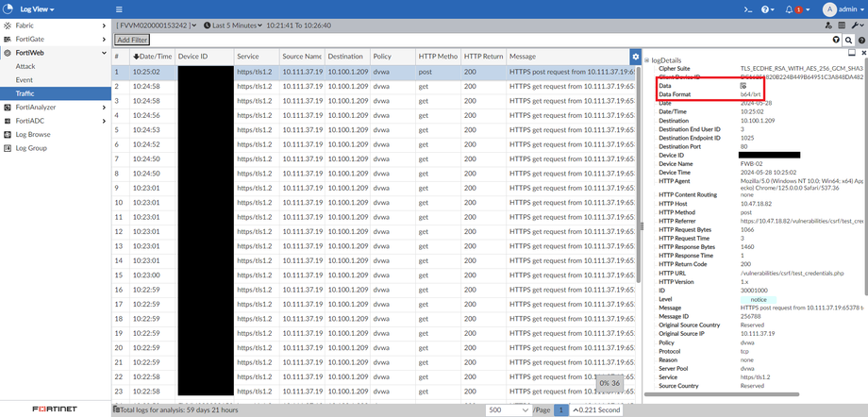Click the 'notice' Level value
Image resolution: width=868 pixels, height=417 pixels.
759,300
